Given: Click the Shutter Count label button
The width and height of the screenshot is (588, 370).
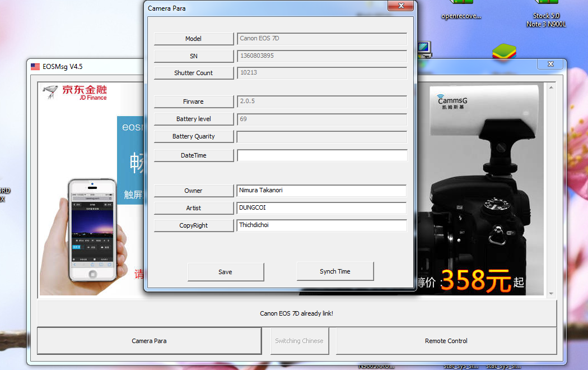Looking at the screenshot, I should click(x=194, y=73).
